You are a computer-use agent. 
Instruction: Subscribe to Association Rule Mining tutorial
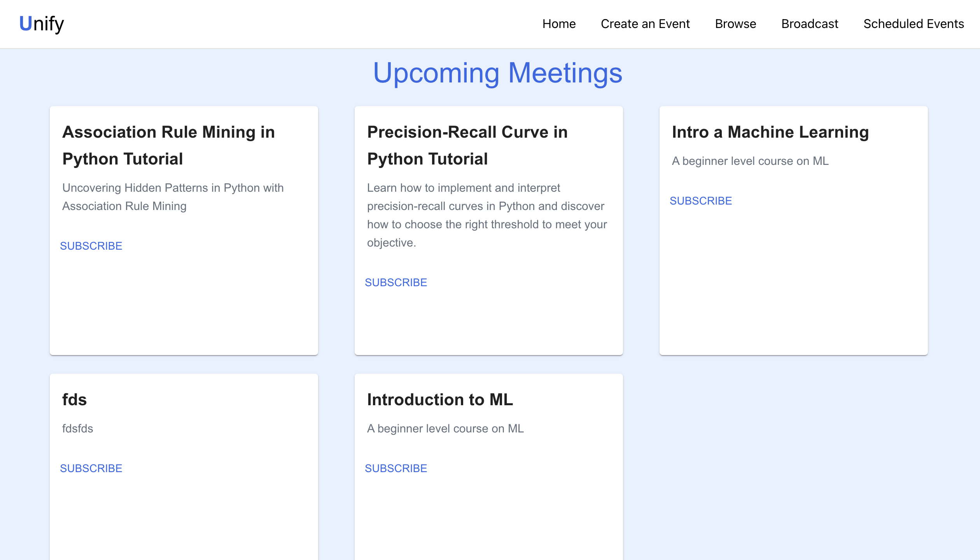click(91, 246)
